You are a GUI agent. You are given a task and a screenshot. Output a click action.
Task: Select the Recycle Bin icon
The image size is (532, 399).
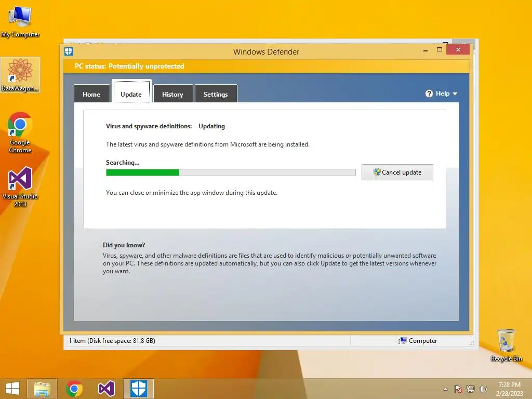pyautogui.click(x=506, y=345)
